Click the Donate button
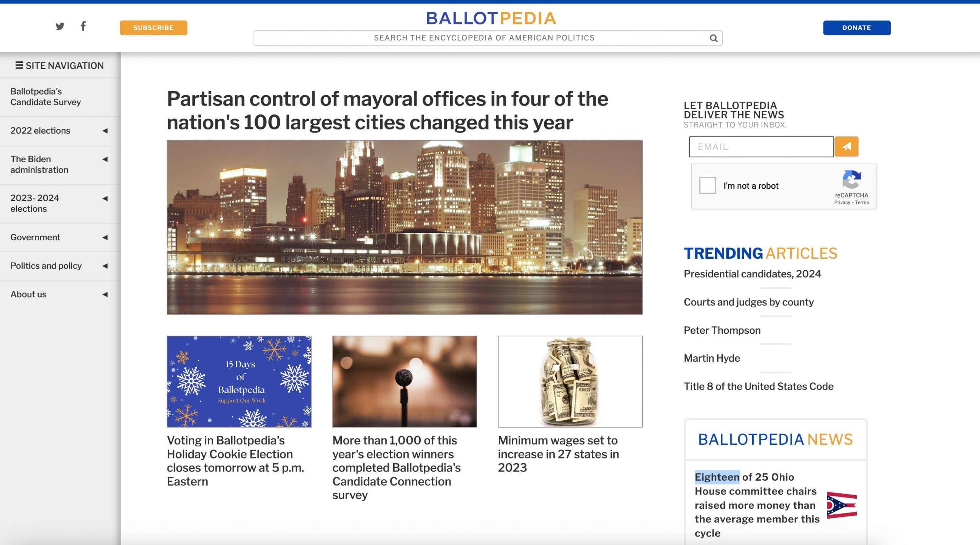 click(857, 28)
